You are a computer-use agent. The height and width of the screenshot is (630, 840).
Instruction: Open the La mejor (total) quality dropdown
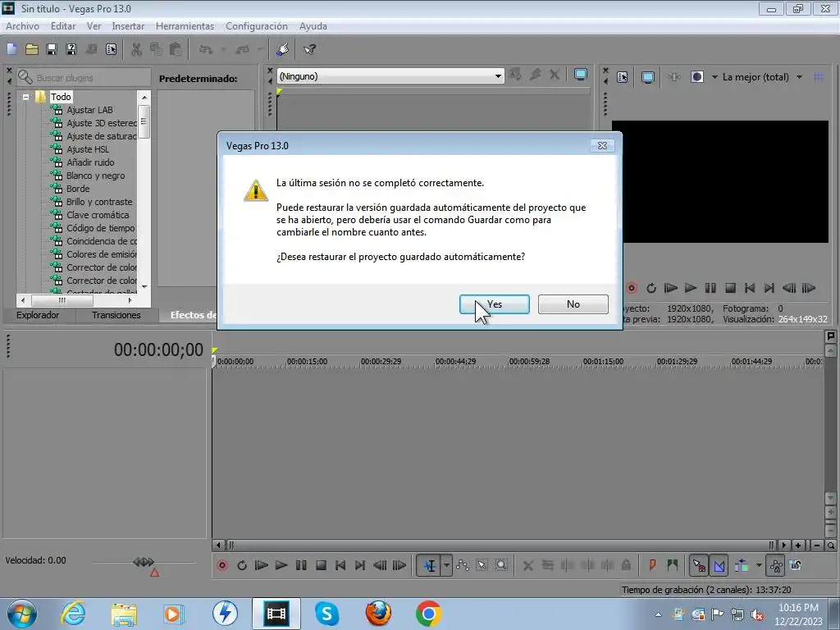[x=762, y=77]
